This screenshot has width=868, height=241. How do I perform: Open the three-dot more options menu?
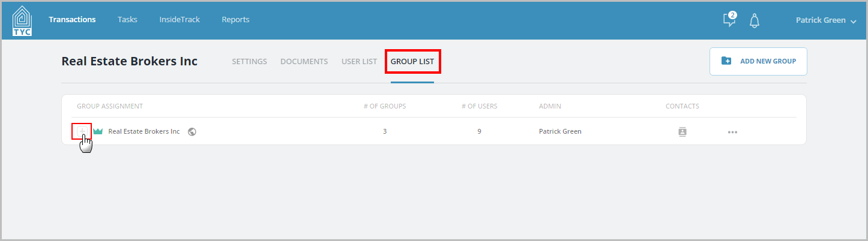[732, 132]
